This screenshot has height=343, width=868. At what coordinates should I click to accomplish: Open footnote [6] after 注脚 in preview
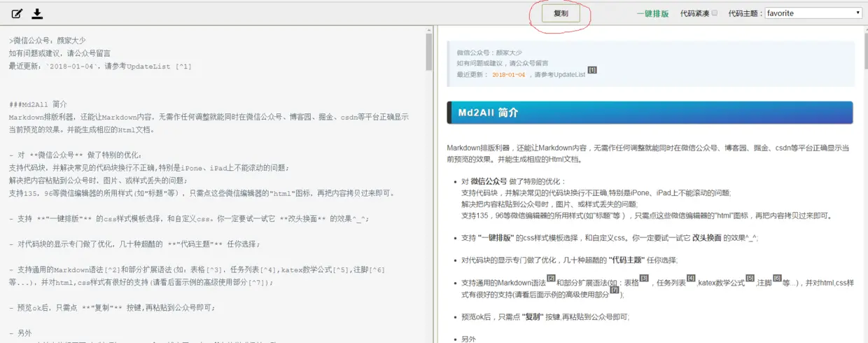(777, 278)
